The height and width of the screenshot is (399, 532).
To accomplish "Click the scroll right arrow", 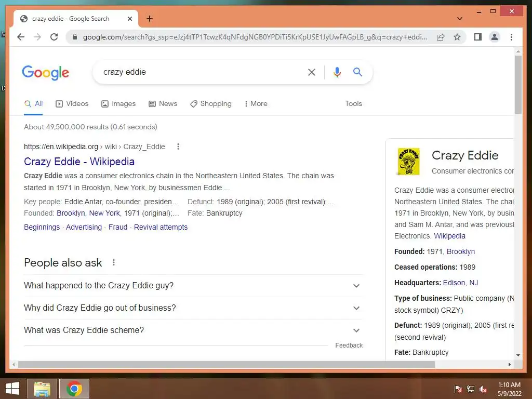I will [x=509, y=364].
